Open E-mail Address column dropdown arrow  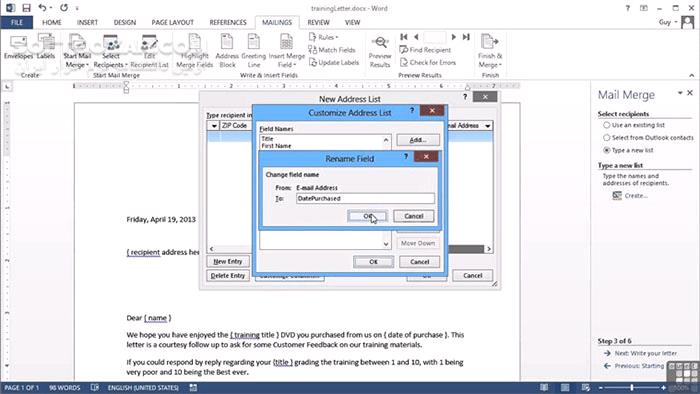coord(488,126)
